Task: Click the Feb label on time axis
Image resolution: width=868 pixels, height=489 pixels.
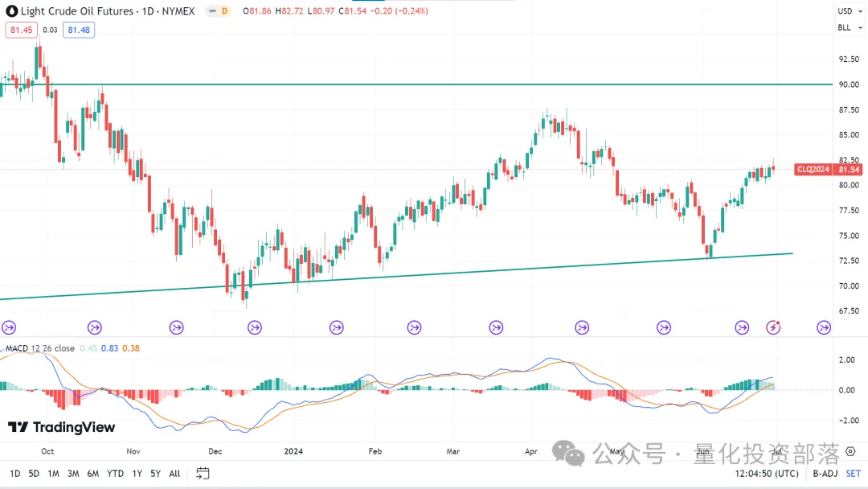Action: point(375,451)
